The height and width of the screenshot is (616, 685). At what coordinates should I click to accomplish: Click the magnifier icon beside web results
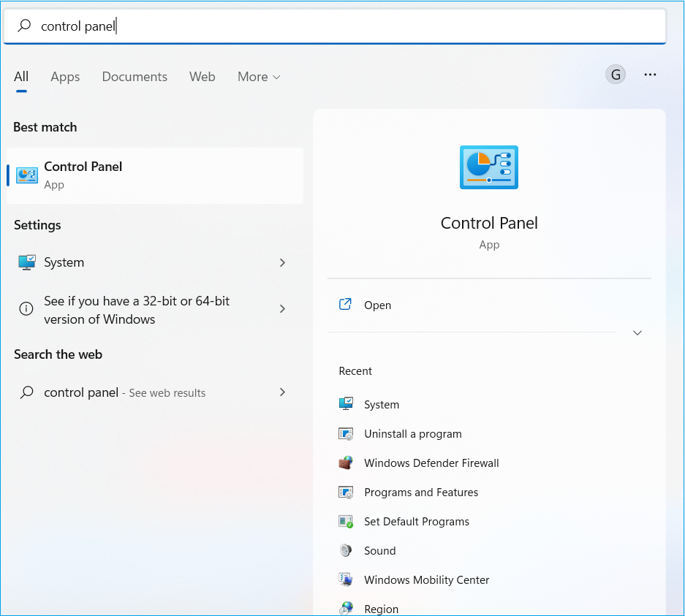pyautogui.click(x=26, y=392)
